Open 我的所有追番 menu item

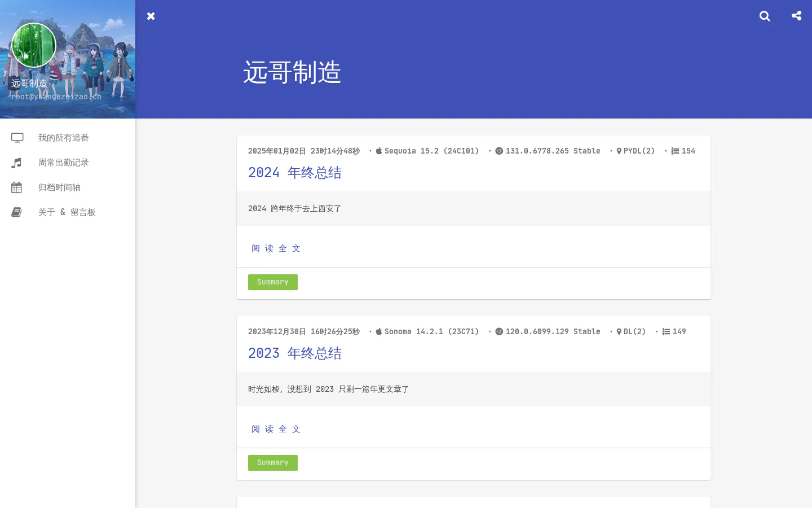[68, 138]
